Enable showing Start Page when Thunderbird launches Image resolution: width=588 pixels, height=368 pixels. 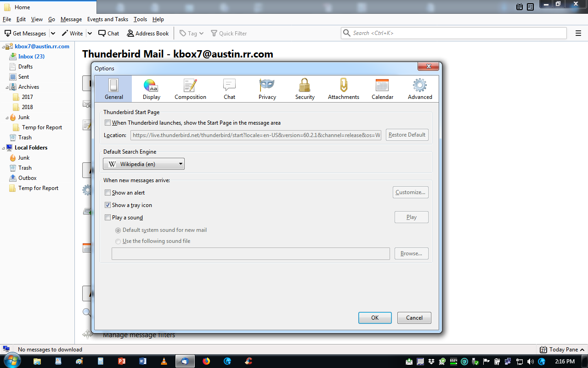click(x=107, y=123)
